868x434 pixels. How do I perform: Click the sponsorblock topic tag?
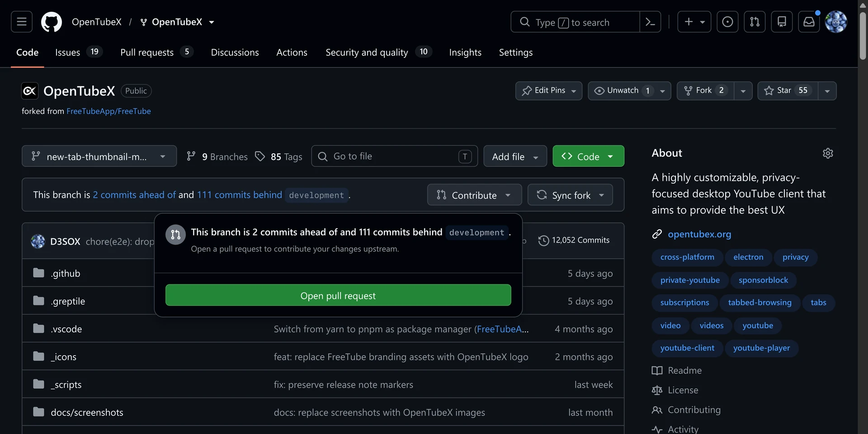click(x=763, y=280)
